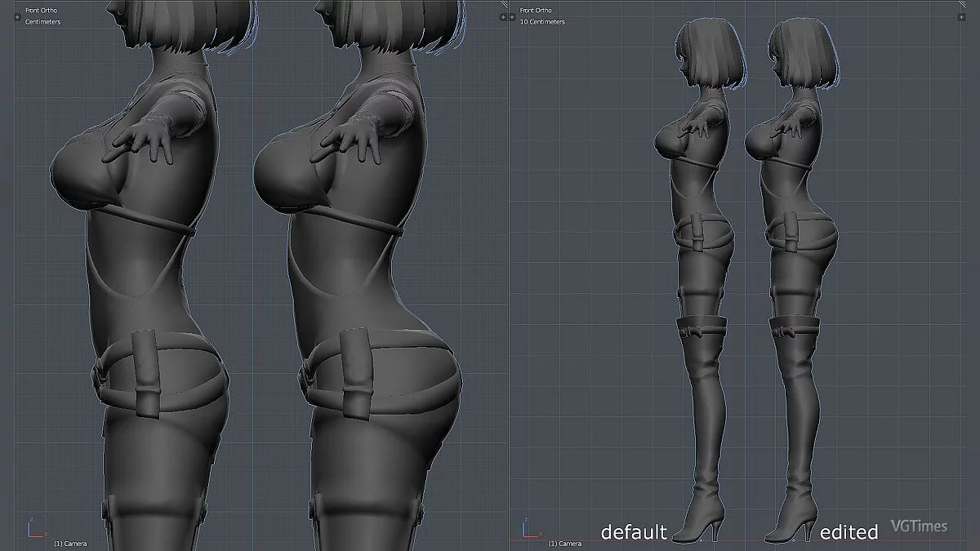This screenshot has height=551, width=980.
Task: Click the axis gizmo in the left viewport
Action: tap(34, 531)
